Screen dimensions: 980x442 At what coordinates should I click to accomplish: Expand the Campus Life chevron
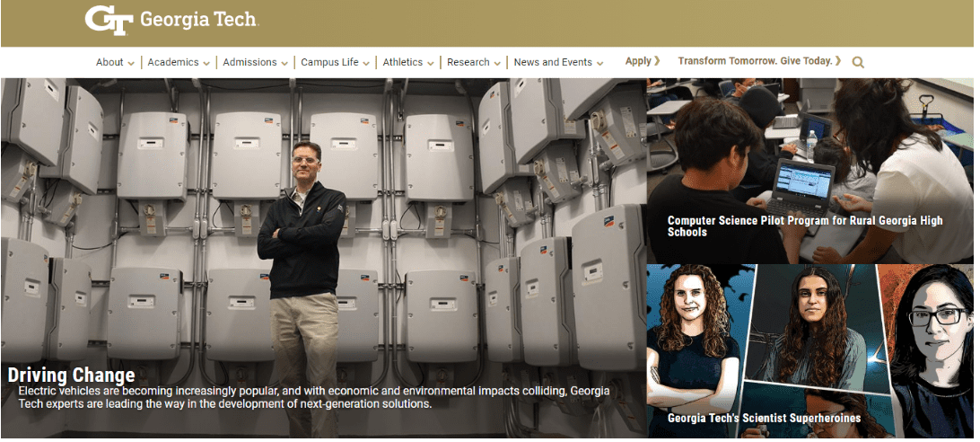point(365,63)
